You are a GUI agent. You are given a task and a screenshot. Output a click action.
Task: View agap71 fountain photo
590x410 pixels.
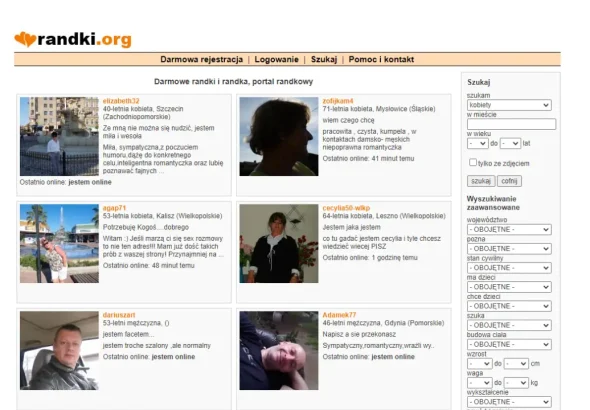coord(59,243)
